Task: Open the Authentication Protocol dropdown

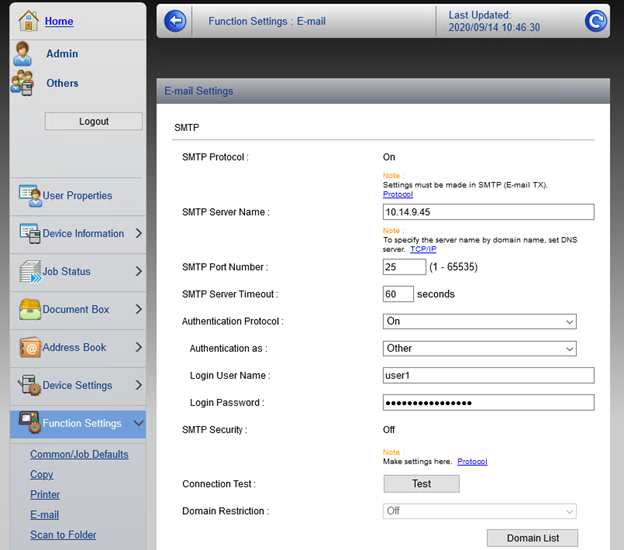Action: coord(480,322)
